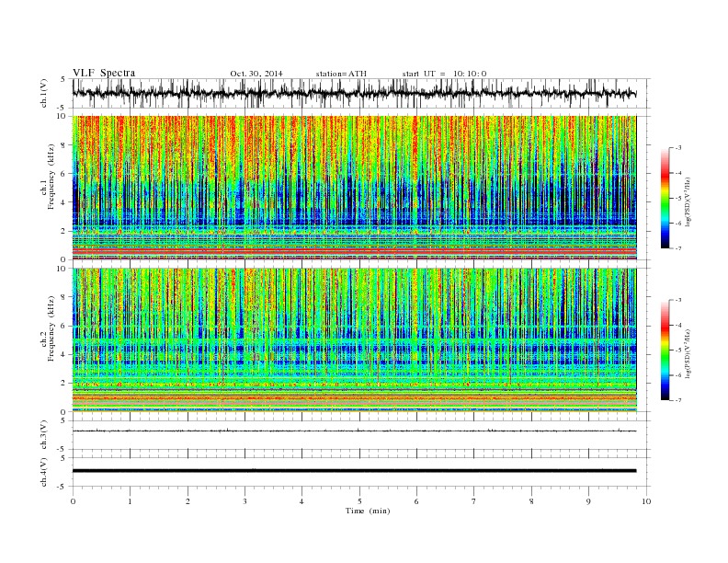The height and width of the screenshot is (563, 728).
Task: Click the "-3" tick on ch.2 color bar
Action: (x=678, y=300)
